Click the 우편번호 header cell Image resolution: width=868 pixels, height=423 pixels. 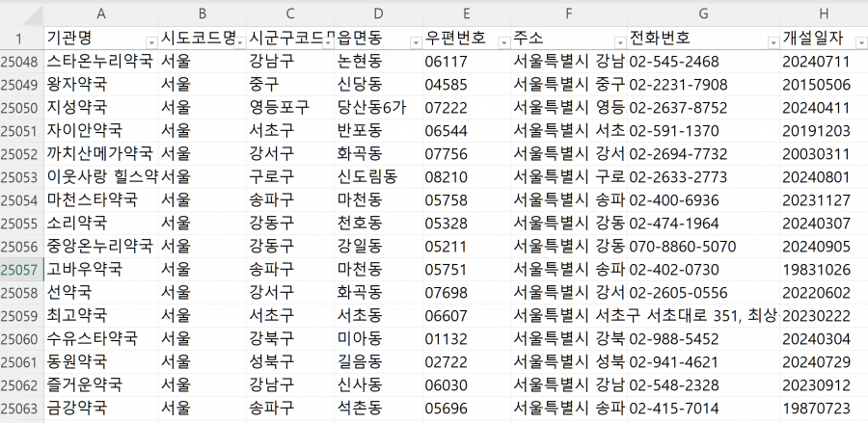[x=467, y=39]
